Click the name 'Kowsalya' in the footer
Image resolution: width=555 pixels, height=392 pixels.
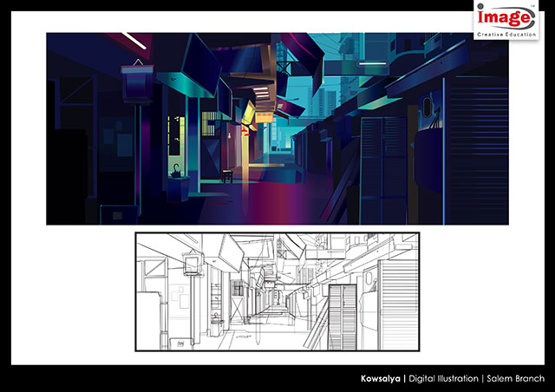[381, 378]
